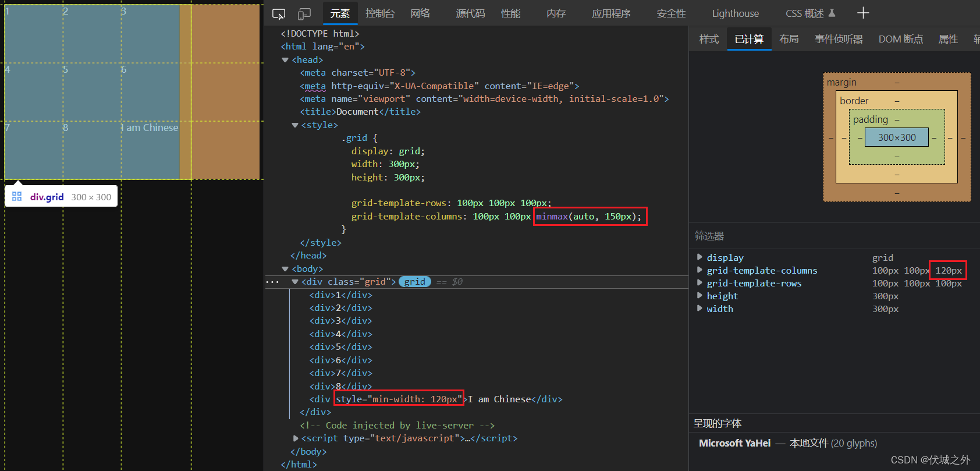Select the div 4 element row
The width and height of the screenshot is (980, 471).
[x=340, y=334]
